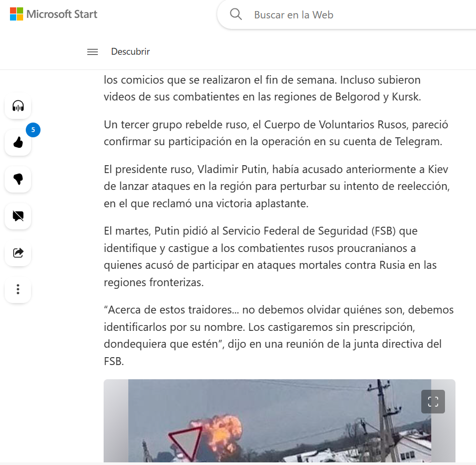The width and height of the screenshot is (476, 465).
Task: Click the Microsoft Start logo
Action: [54, 14]
